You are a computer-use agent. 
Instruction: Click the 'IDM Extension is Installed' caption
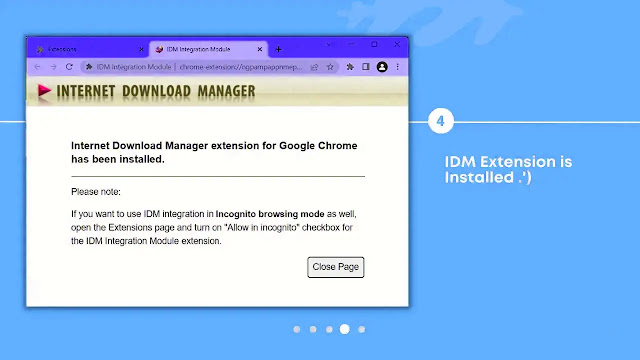click(508, 169)
